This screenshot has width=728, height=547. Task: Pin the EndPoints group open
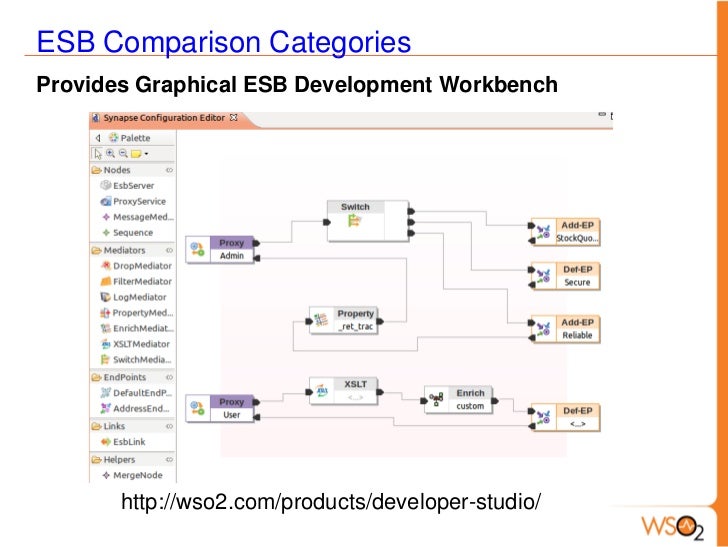[169, 377]
